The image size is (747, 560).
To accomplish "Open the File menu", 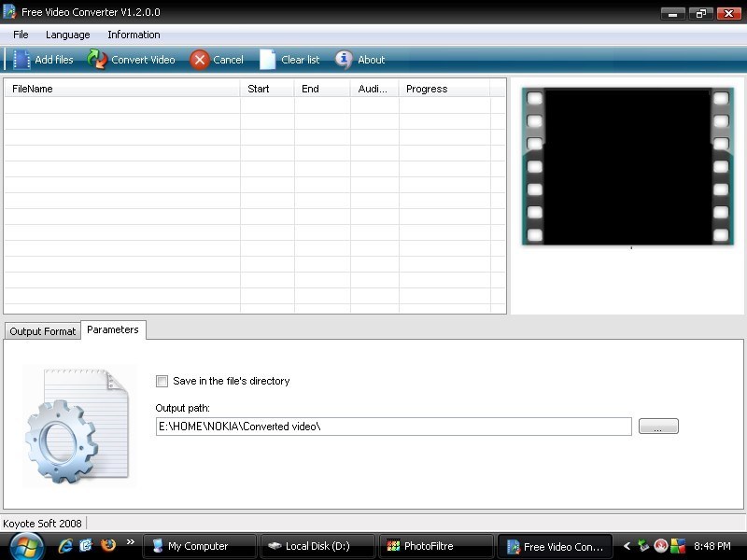I will [21, 35].
